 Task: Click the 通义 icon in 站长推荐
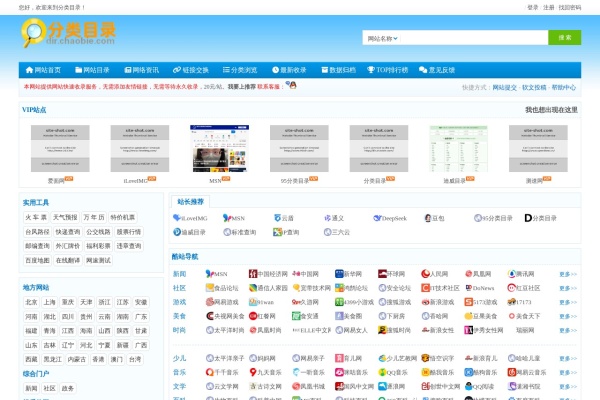pos(328,218)
